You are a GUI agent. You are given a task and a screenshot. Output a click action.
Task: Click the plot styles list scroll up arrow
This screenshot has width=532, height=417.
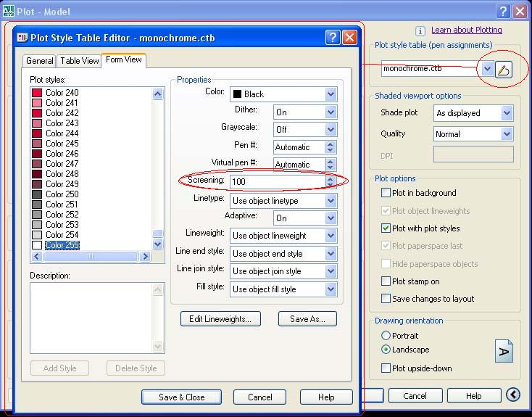[158, 94]
